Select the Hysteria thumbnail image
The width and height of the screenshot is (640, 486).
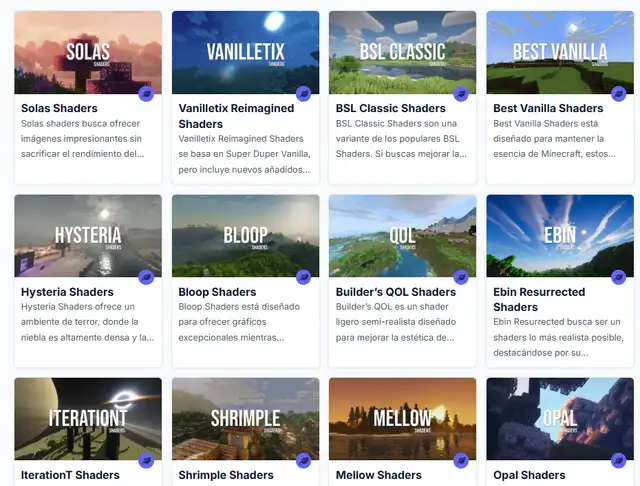click(x=88, y=236)
